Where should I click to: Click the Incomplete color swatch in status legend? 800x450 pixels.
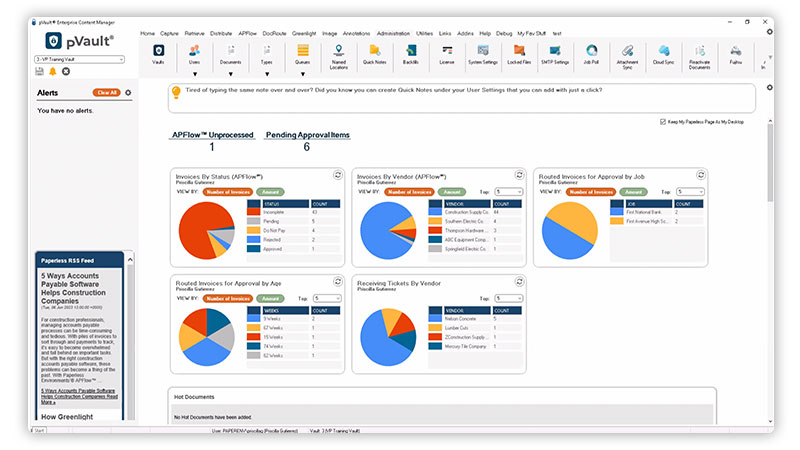[x=254, y=212]
